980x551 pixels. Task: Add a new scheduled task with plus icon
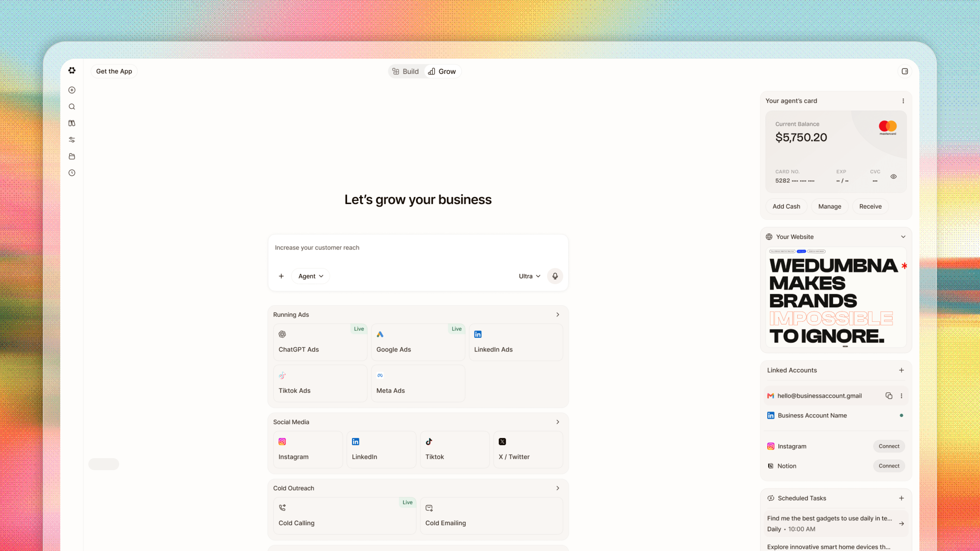(901, 498)
